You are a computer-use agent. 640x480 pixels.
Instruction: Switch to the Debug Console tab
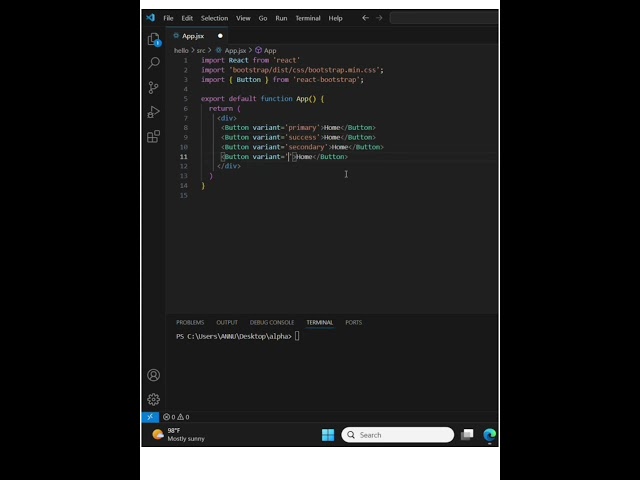click(272, 322)
